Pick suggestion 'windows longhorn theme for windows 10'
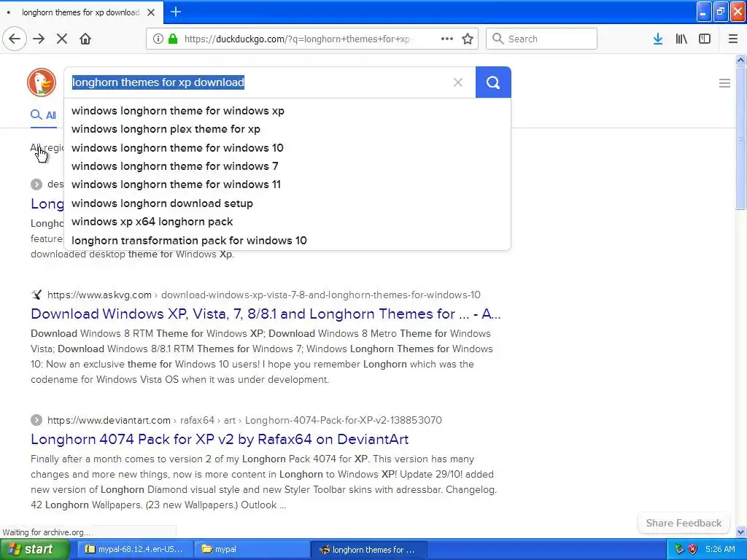The image size is (747, 560). (287, 147)
